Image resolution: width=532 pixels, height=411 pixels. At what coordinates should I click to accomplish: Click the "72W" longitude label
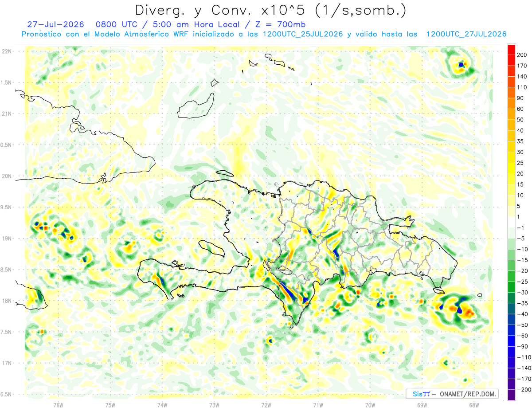click(x=266, y=405)
